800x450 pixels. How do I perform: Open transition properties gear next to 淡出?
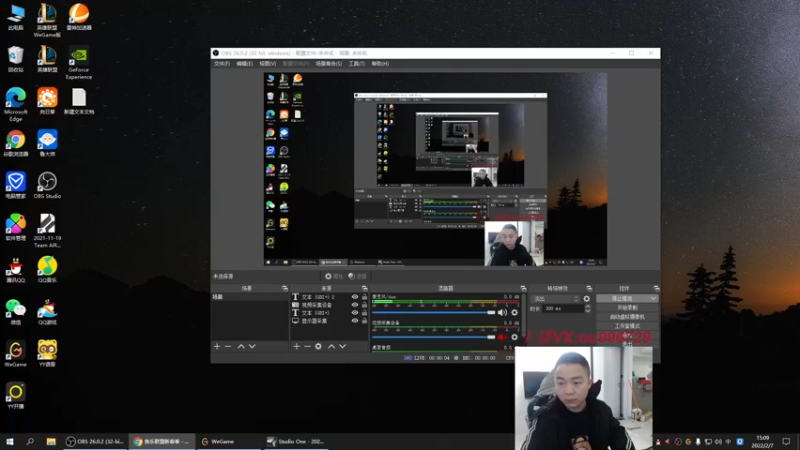[587, 298]
